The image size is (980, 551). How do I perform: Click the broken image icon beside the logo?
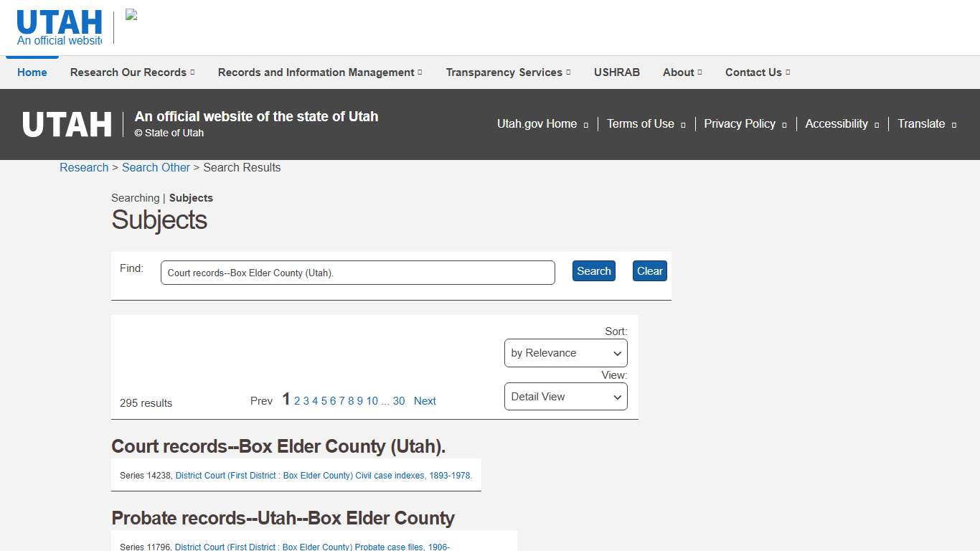tap(131, 15)
